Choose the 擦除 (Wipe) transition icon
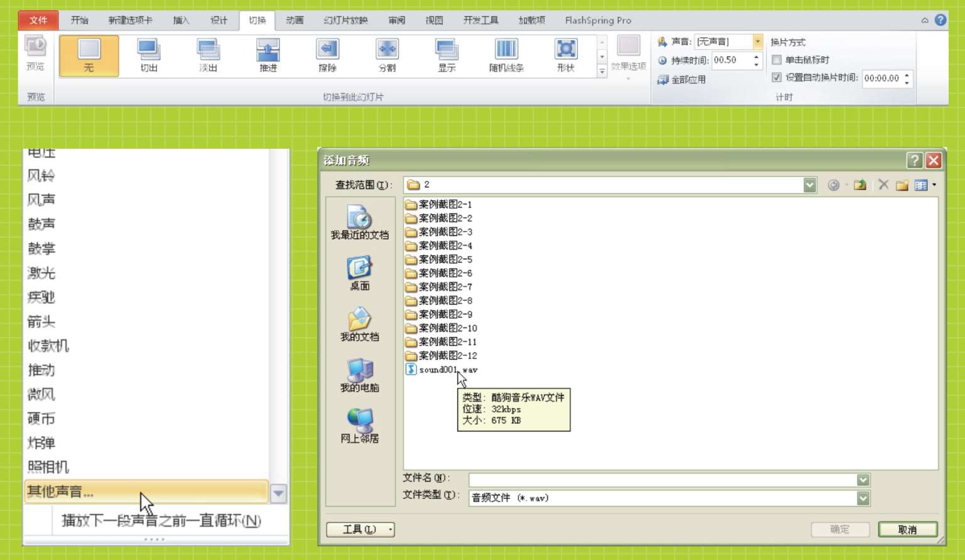Viewport: 965px width, 560px height. point(327,55)
